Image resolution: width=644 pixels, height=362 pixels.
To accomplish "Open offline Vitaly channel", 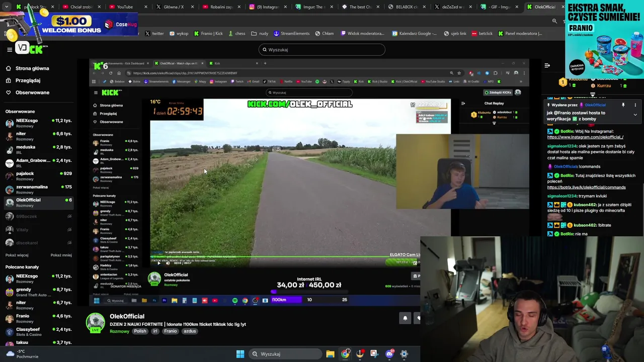I will [x=38, y=229].
